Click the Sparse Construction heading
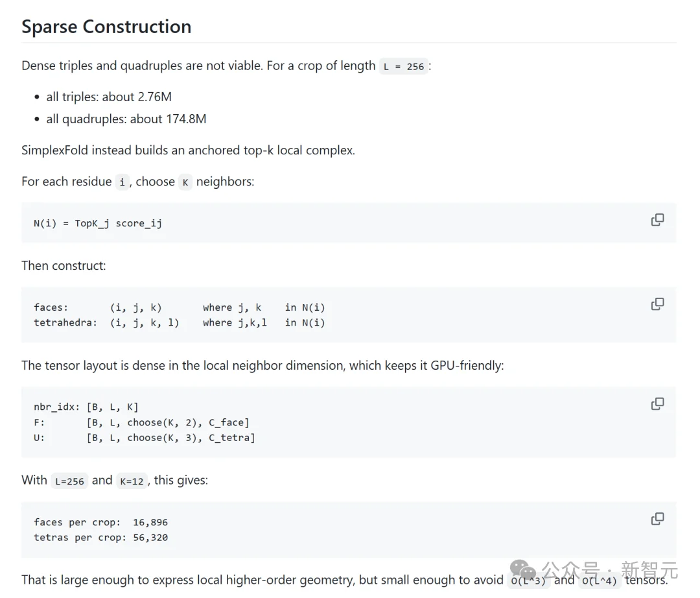The image size is (700, 598). tap(106, 27)
